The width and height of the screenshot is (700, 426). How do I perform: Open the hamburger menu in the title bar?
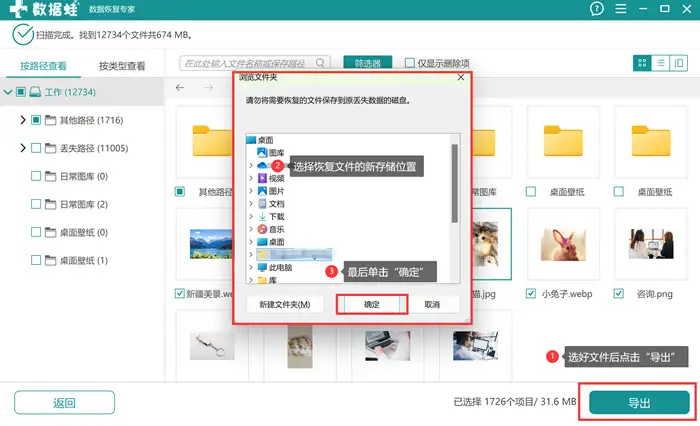pyautogui.click(x=621, y=8)
